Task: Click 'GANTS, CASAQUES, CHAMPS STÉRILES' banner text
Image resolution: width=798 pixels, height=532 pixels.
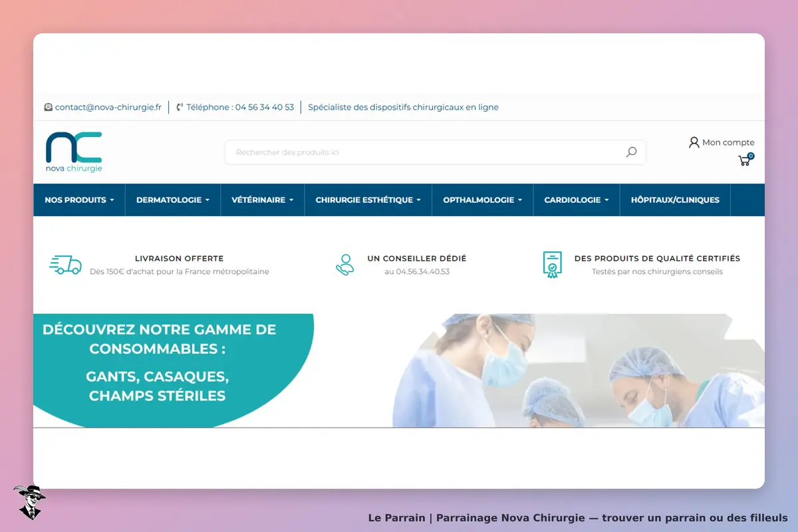Action: tap(158, 386)
